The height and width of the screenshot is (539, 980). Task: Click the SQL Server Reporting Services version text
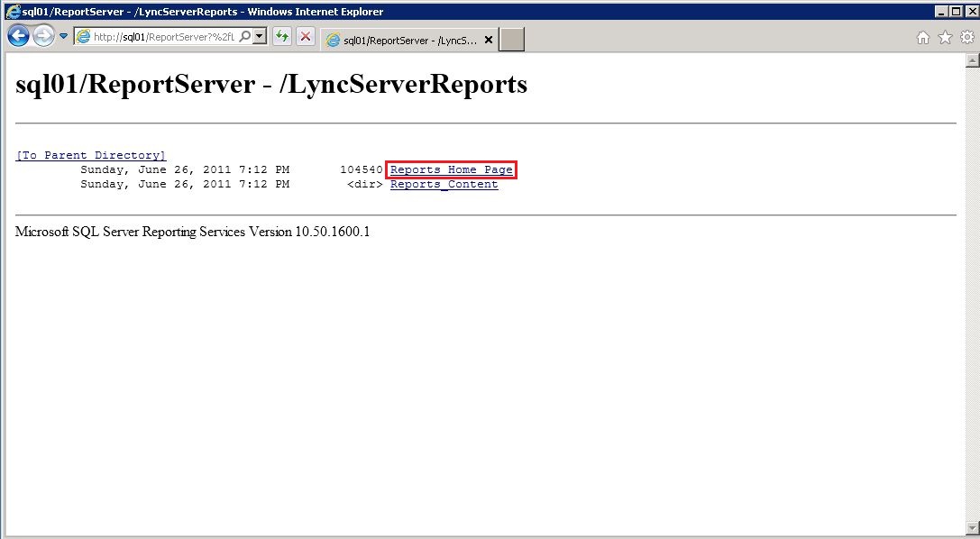pos(193,232)
